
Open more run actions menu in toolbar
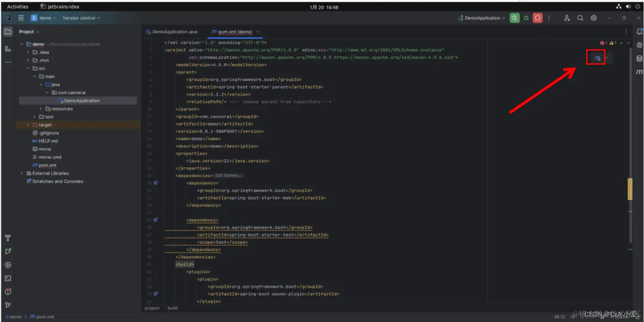coord(549,18)
